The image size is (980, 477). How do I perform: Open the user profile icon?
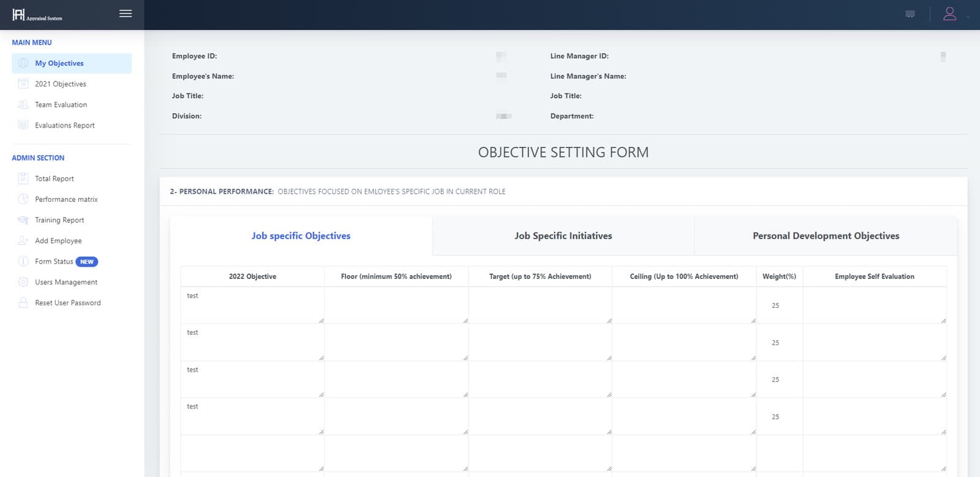(949, 13)
